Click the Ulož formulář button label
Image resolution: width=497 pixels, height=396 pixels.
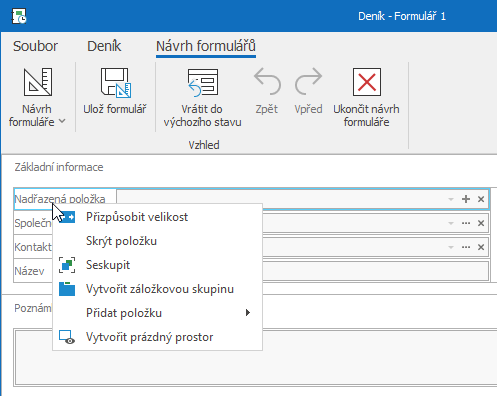click(115, 109)
